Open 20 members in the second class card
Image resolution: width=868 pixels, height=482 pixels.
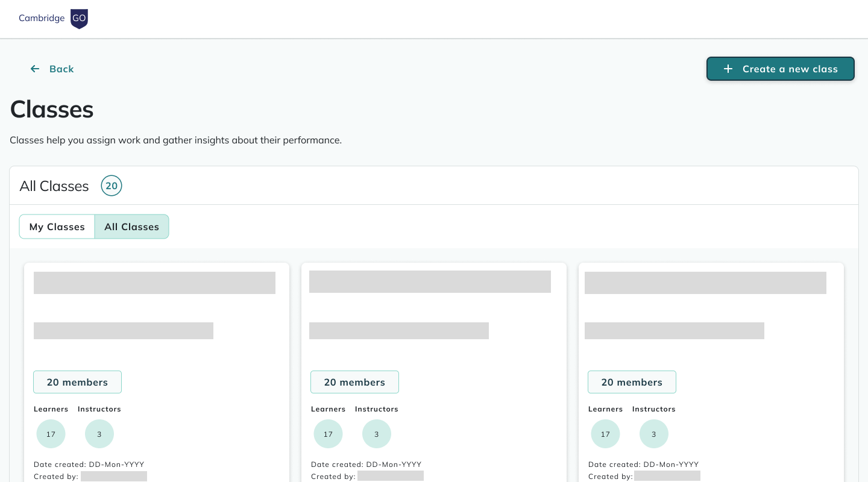pos(354,382)
